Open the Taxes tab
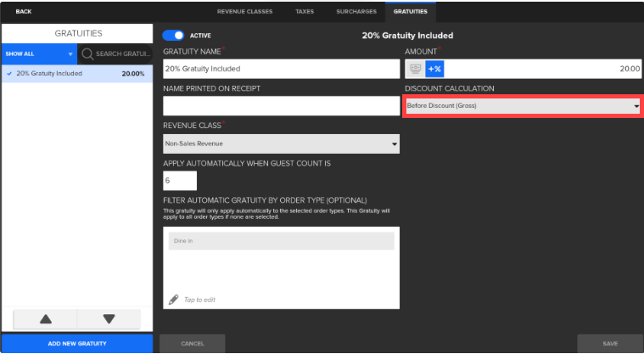This screenshot has width=644, height=354. coord(304,11)
